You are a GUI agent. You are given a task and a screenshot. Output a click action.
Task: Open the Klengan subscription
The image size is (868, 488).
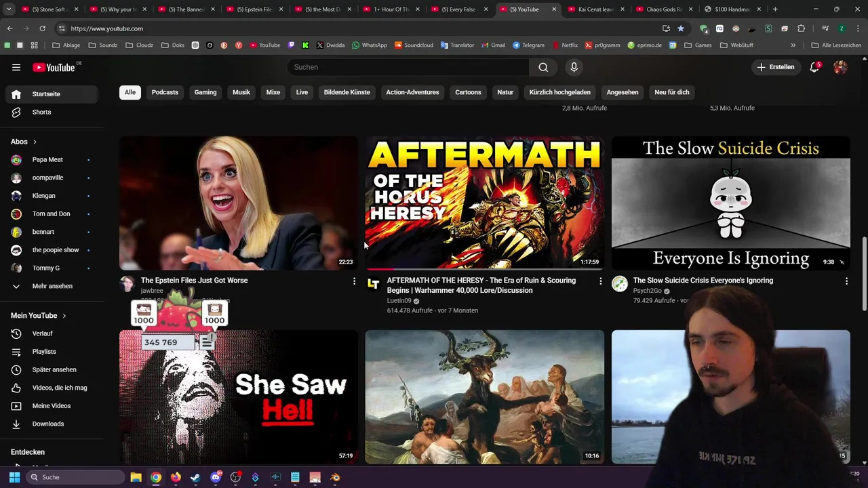52,196
